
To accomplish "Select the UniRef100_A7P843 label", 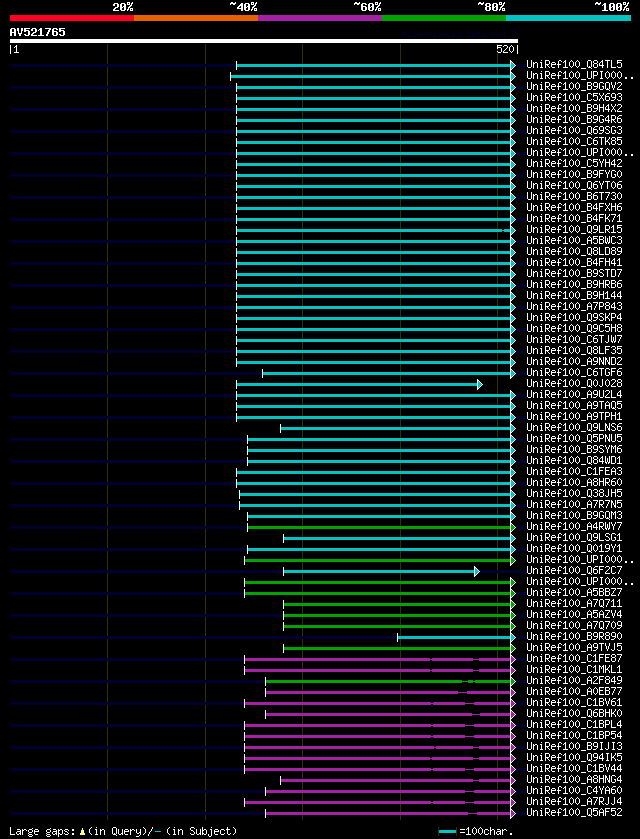I will tap(574, 307).
